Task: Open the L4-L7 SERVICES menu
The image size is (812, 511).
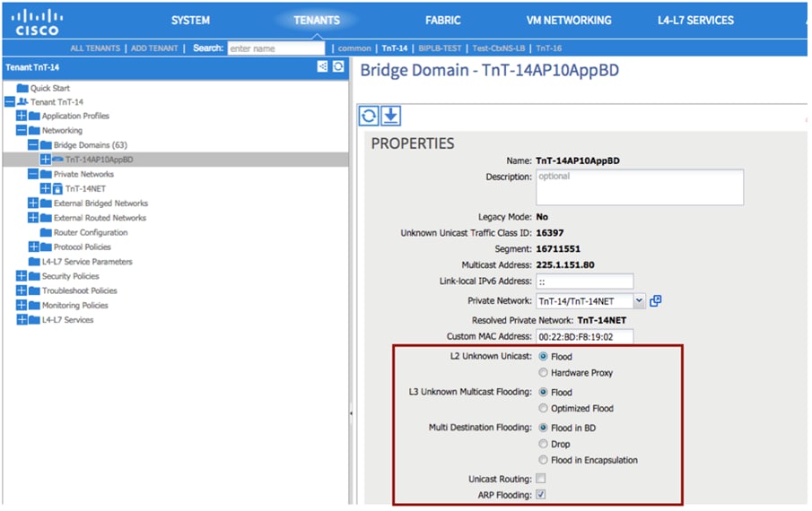Action: point(695,21)
